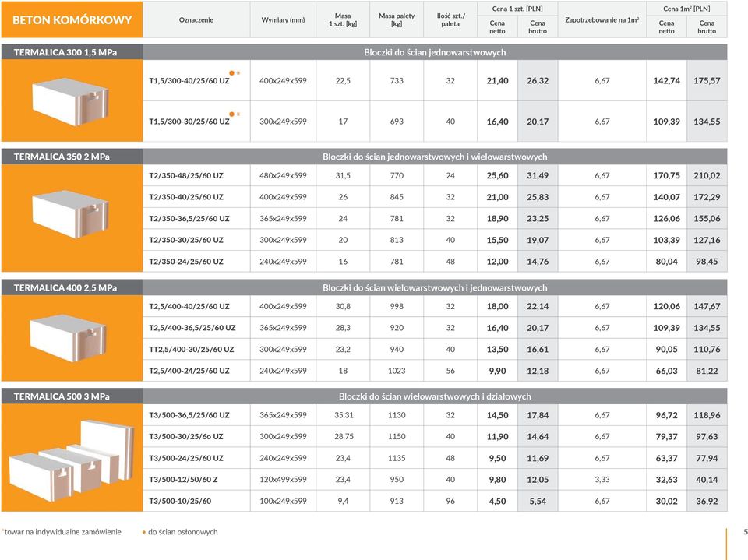Select the row label 'TT2,5/400-30/25/60 UZ'
This screenshot has height=560, width=748.
coord(192,349)
